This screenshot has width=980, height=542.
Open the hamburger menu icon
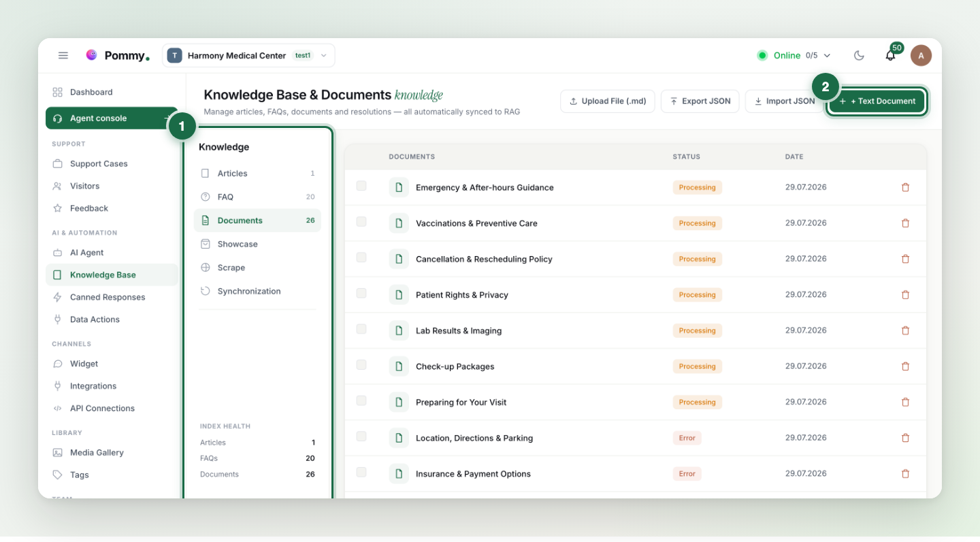[63, 56]
